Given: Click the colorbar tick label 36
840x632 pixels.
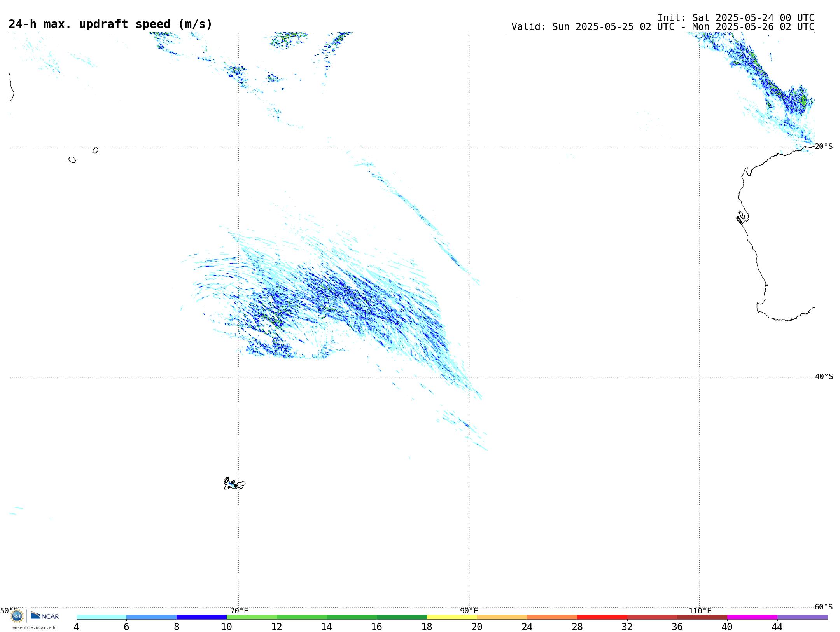Looking at the screenshot, I should [677, 627].
